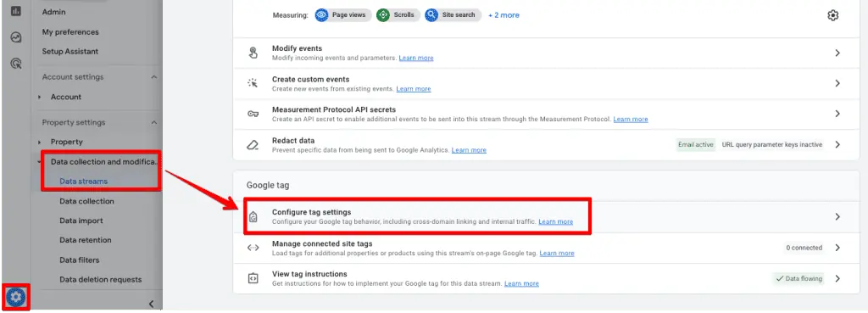Open Modify events via its right chevron

point(837,53)
